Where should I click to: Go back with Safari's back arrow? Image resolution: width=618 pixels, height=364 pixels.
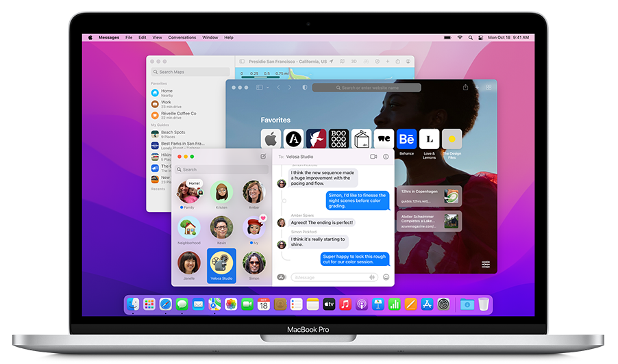(x=278, y=88)
